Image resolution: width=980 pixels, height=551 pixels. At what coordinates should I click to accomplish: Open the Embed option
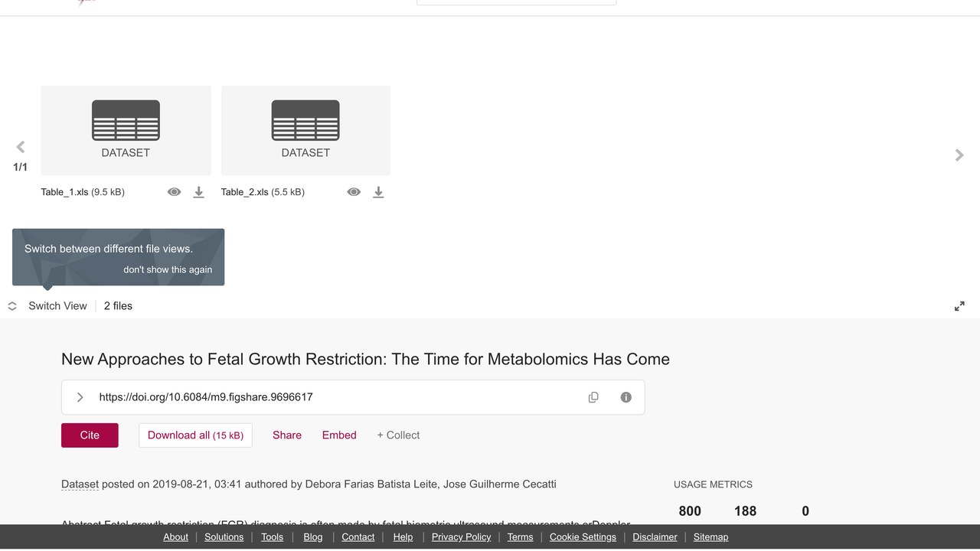click(339, 435)
